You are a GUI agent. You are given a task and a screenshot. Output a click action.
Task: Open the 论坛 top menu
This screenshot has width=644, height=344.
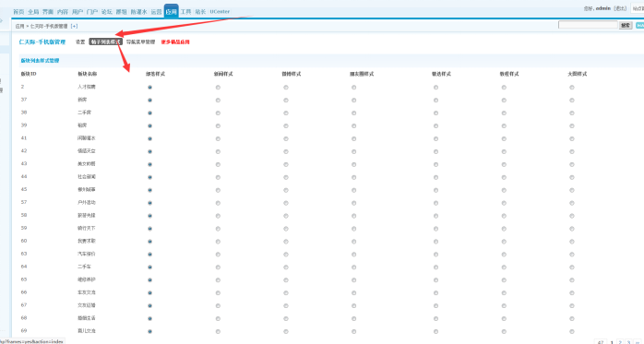(107, 12)
